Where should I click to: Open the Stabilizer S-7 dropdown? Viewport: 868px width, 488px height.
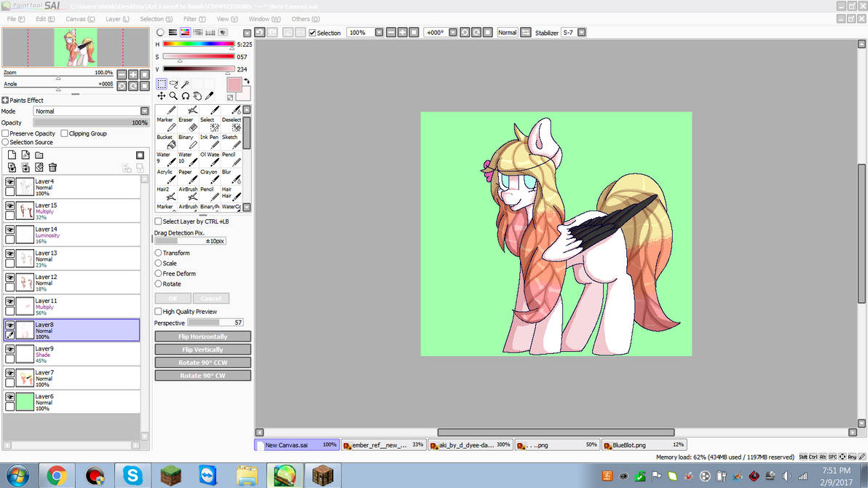tap(581, 32)
